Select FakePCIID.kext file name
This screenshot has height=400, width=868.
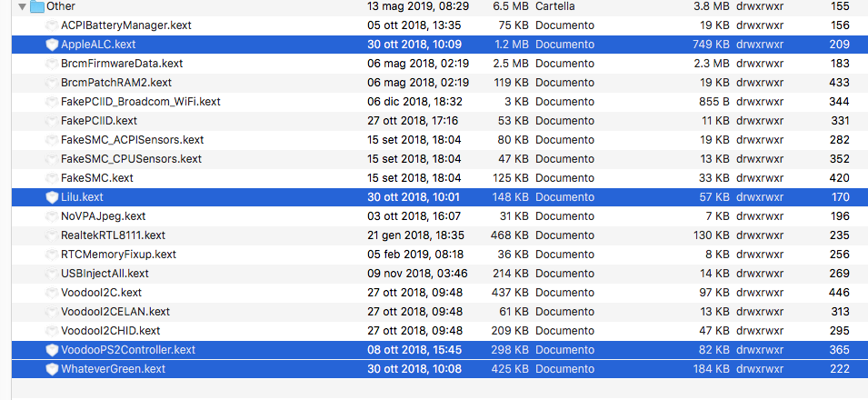pos(99,121)
